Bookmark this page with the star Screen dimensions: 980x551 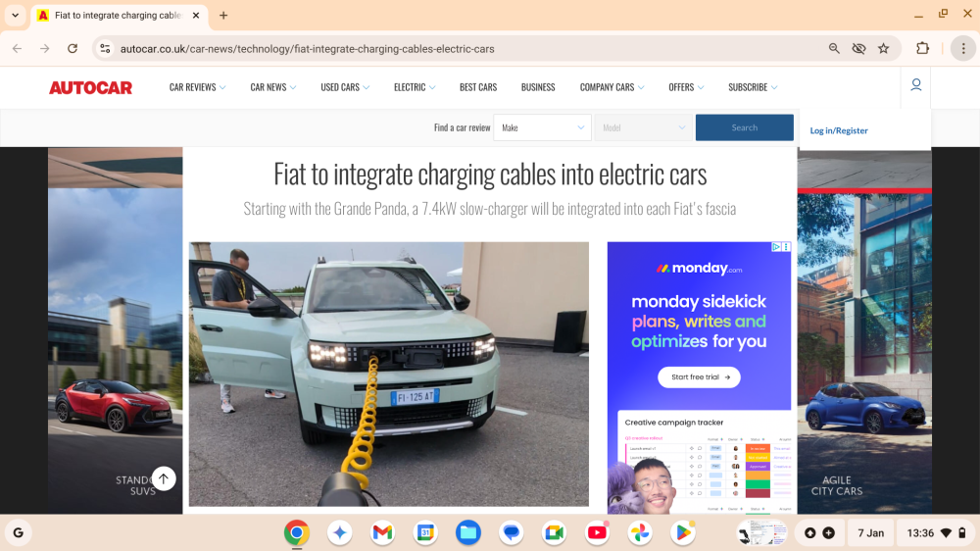click(x=883, y=49)
